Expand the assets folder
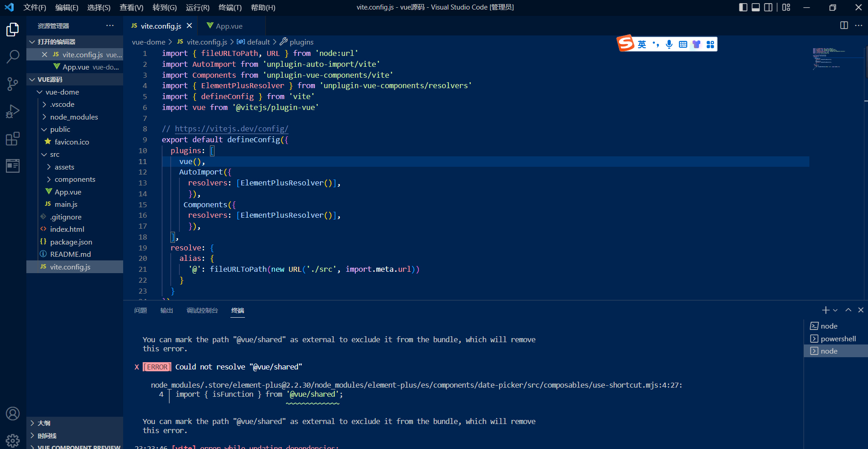Screen dimensions: 868x449 (x=75, y=167)
